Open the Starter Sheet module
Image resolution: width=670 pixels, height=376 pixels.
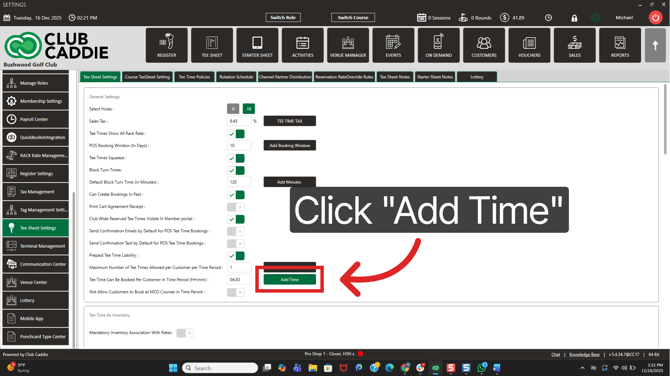click(257, 45)
